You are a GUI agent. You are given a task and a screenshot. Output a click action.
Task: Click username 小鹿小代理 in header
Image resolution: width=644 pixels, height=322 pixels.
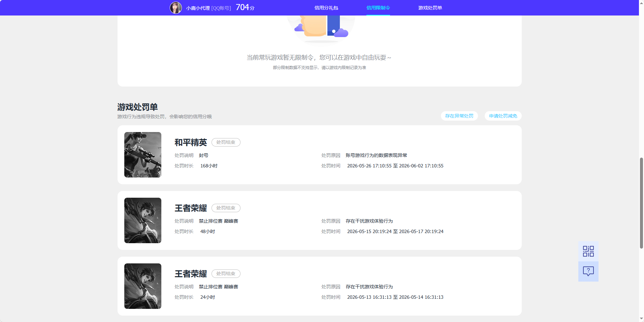198,8
